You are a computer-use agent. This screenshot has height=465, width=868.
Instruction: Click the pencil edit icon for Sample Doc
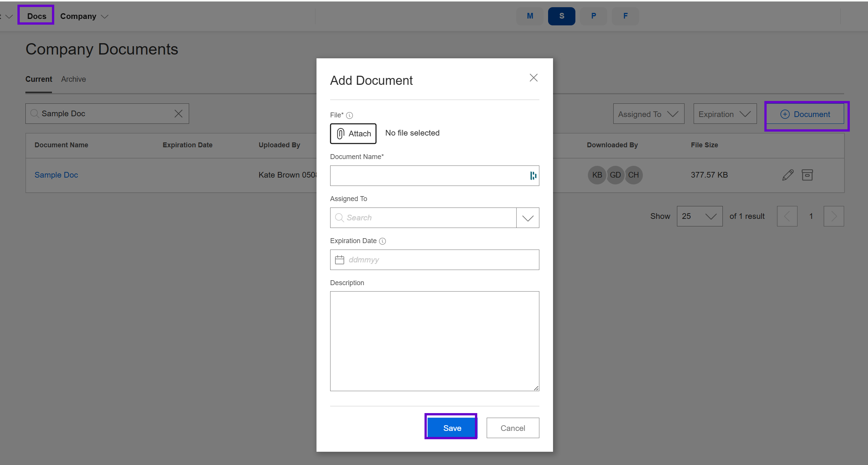pyautogui.click(x=788, y=175)
